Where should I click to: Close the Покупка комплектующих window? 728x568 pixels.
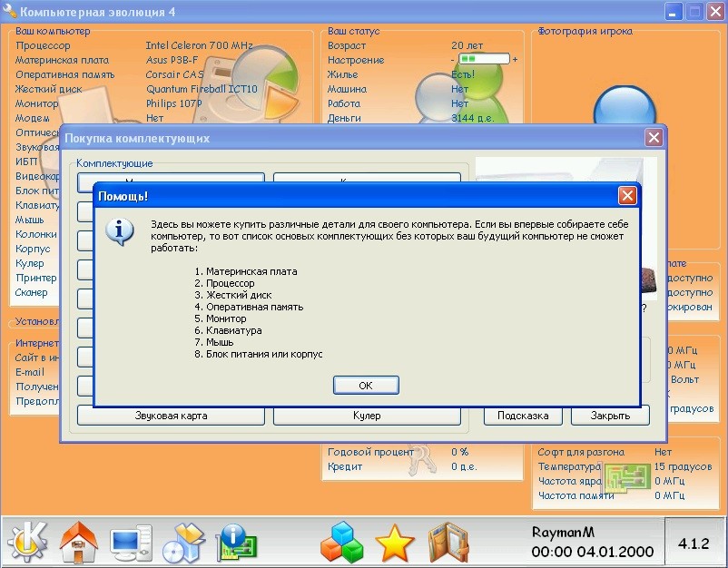[x=654, y=137]
